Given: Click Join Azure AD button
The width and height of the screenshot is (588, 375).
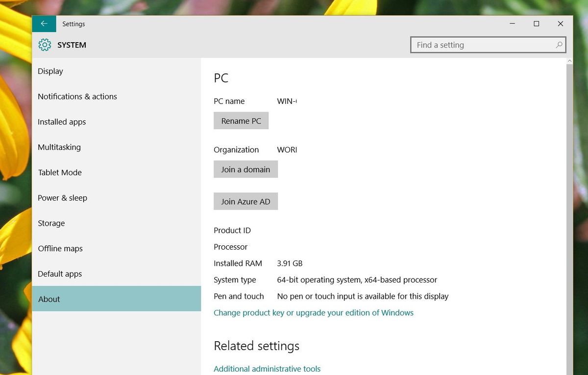Looking at the screenshot, I should tap(245, 202).
